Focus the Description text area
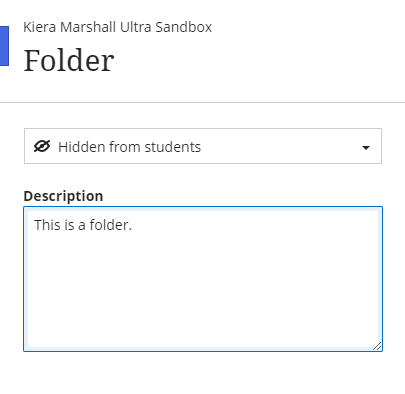 tap(203, 279)
